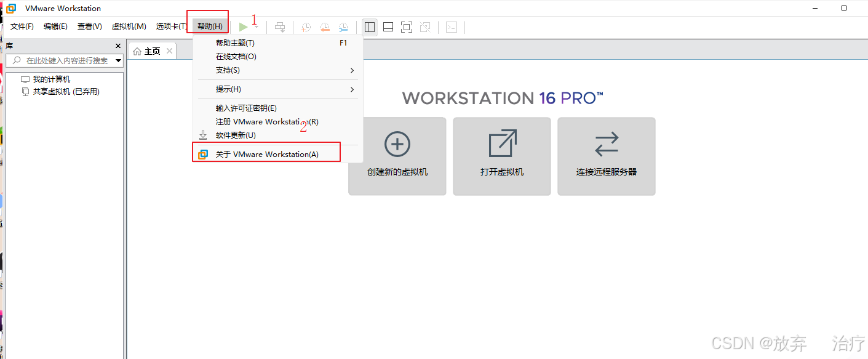Screen dimensions: 868x359
Task: Click the enter full screen mode icon
Action: (x=406, y=26)
